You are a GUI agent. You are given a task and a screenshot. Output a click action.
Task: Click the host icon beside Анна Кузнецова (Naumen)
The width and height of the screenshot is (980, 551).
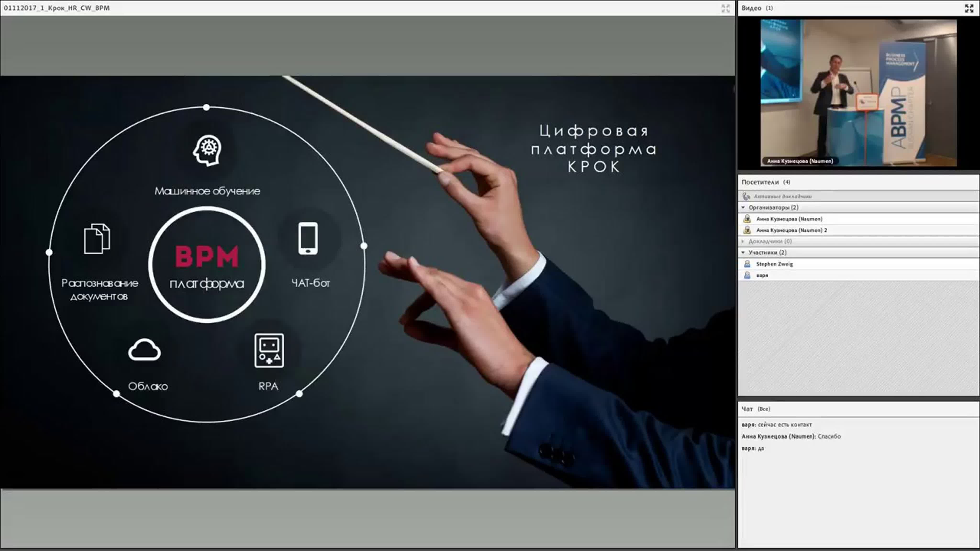coord(747,219)
